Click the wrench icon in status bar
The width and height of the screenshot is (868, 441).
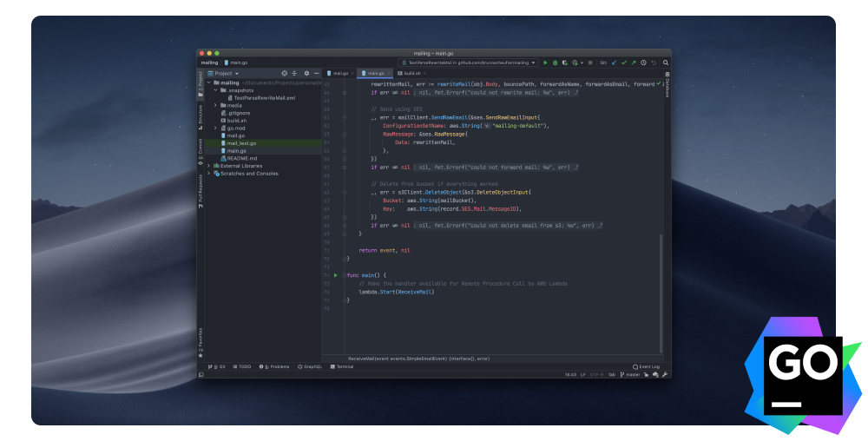pyautogui.click(x=665, y=375)
